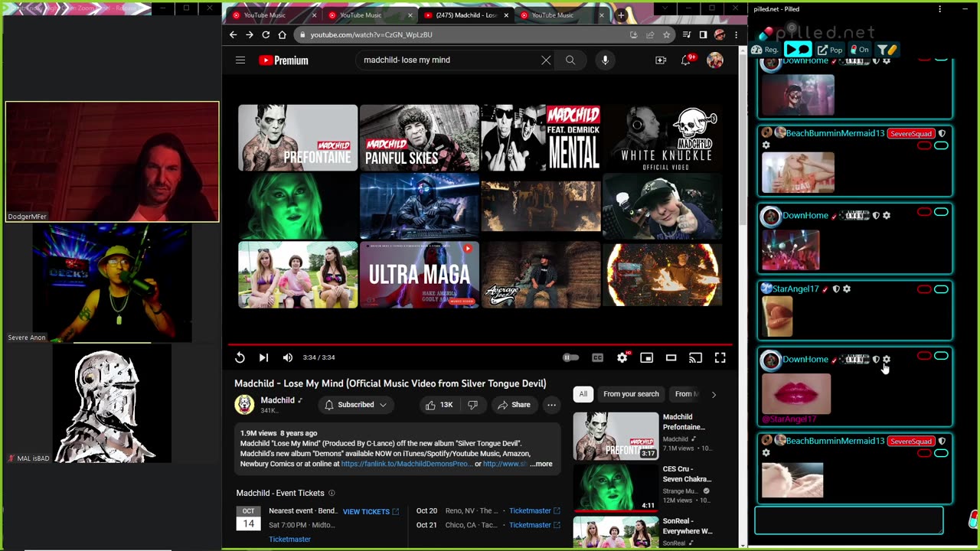This screenshot has width=980, height=551.
Task: Show info for Madchild Event Tickets
Action: tap(332, 493)
